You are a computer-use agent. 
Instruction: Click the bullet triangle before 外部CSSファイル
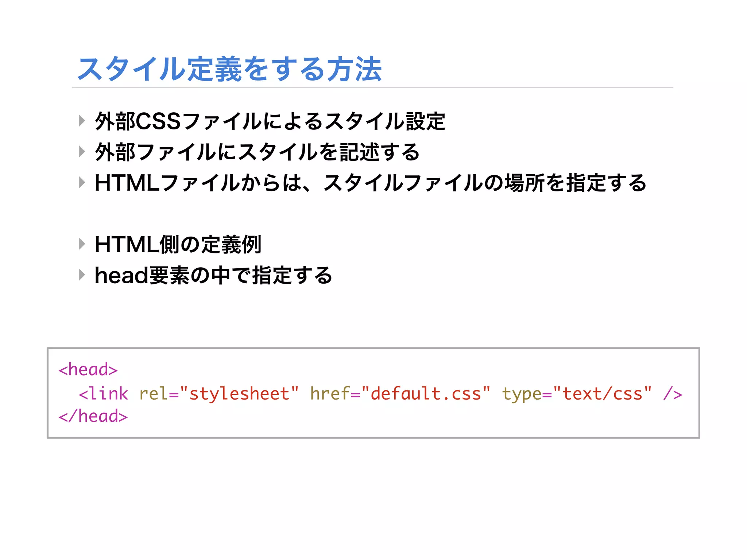click(82, 121)
